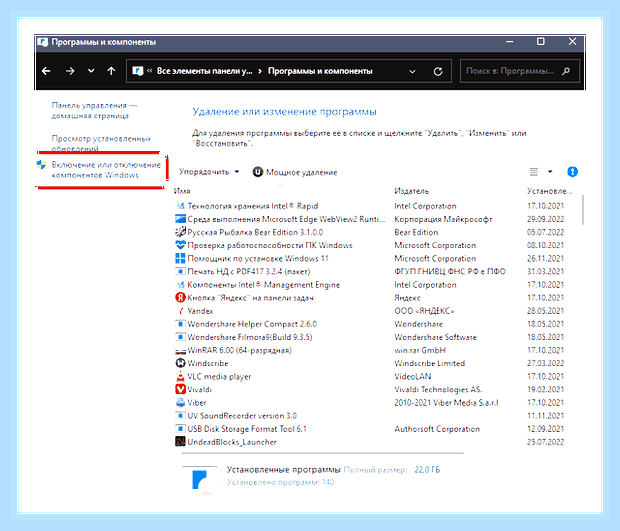Click publisher 'ФГУП ГНИВЦ ФНС РФ в ПФО'
This screenshot has height=531, width=620.
(x=450, y=271)
